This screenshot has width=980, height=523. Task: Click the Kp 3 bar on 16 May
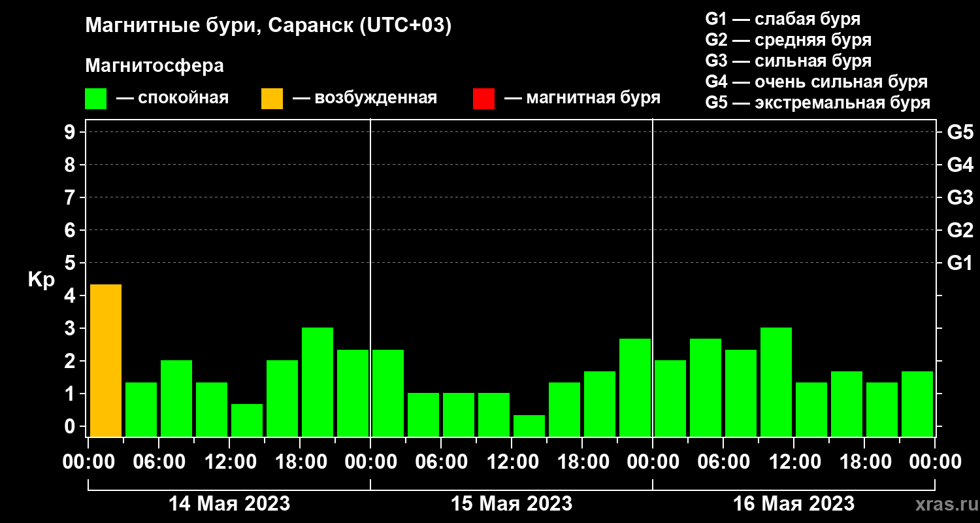tap(776, 382)
